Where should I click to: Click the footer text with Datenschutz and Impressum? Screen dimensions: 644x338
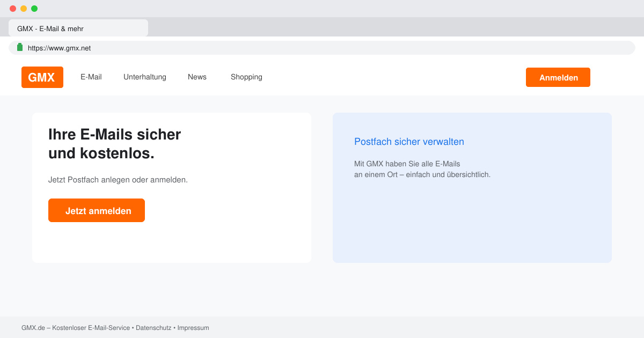point(115,328)
